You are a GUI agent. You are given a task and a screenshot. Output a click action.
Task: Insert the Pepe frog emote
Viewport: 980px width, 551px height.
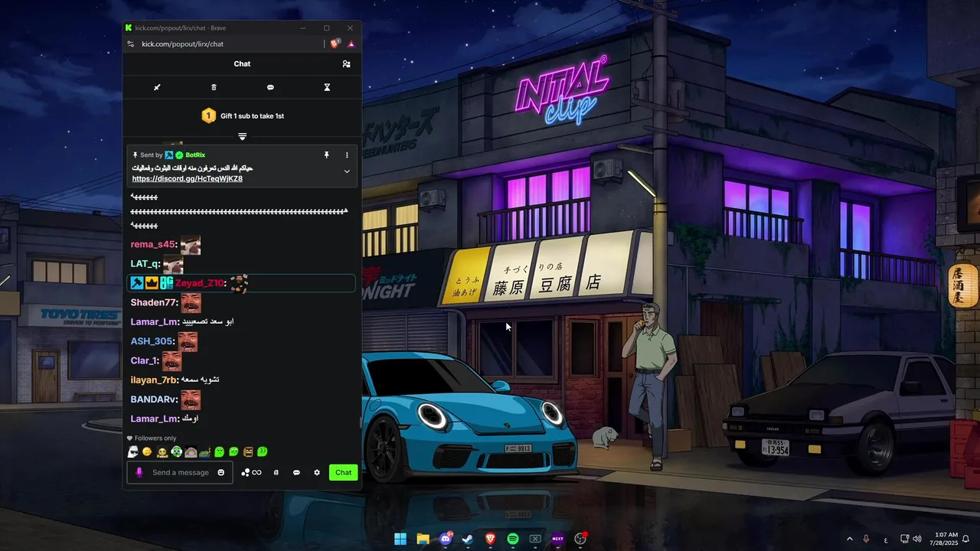coord(205,452)
